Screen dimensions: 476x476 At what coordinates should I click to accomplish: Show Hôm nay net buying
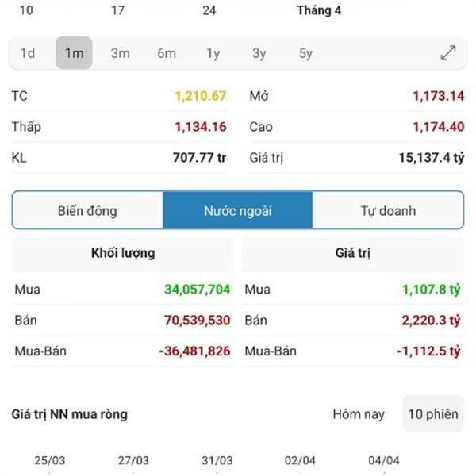pos(359,414)
